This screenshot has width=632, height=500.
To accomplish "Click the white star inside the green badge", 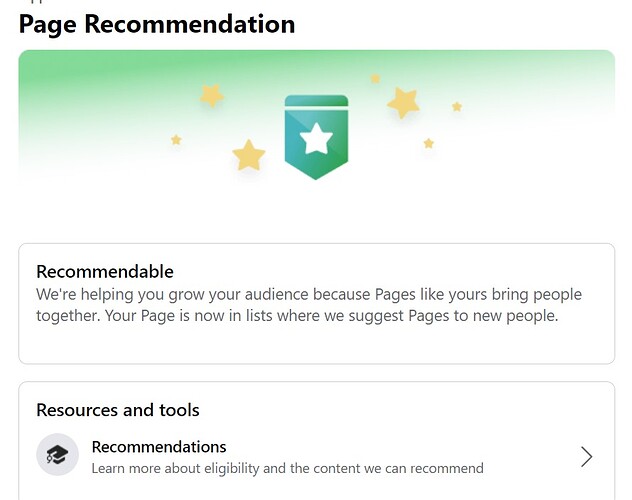I will click(x=316, y=139).
